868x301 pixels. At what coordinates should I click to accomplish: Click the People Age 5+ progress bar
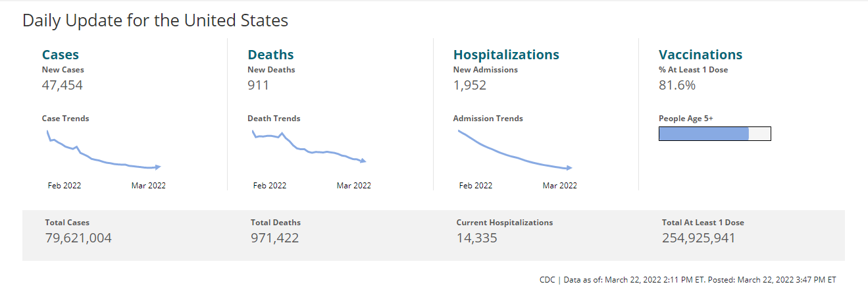pyautogui.click(x=715, y=134)
